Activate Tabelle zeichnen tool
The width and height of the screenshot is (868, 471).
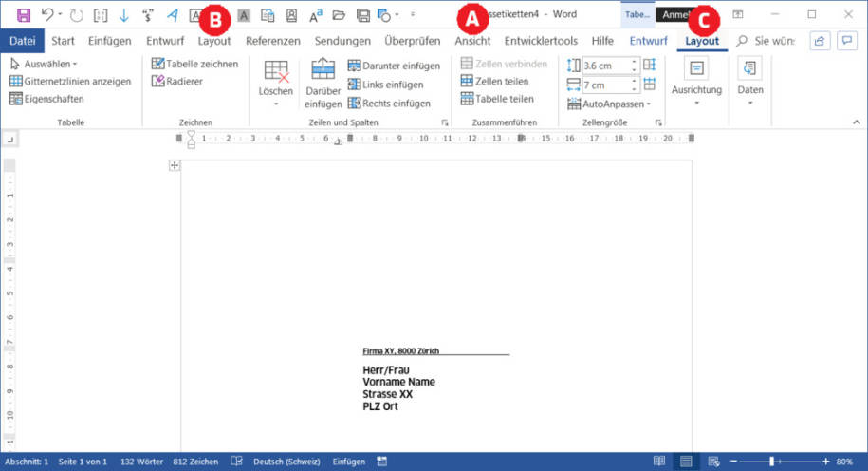(194, 64)
